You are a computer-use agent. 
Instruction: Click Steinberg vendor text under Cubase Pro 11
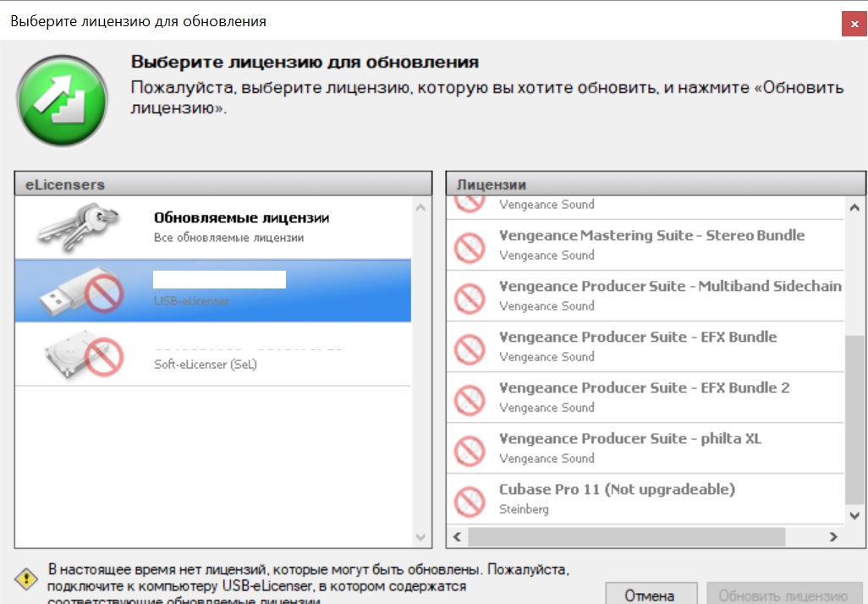(524, 509)
